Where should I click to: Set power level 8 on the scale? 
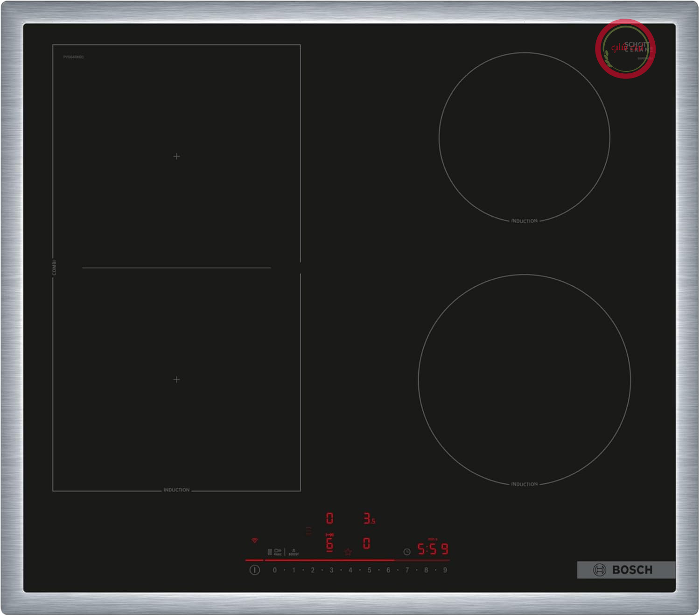point(426,570)
